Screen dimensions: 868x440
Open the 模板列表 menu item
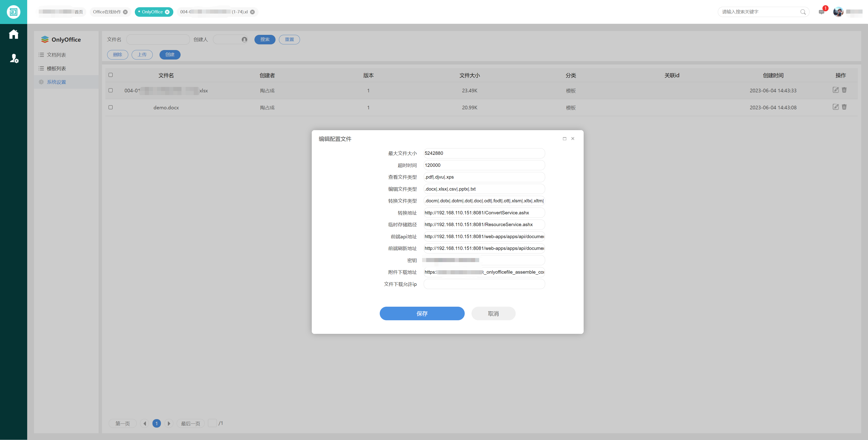[x=56, y=69]
